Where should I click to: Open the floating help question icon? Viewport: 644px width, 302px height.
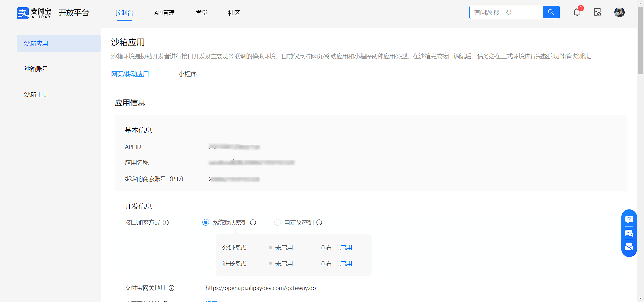coord(629,219)
